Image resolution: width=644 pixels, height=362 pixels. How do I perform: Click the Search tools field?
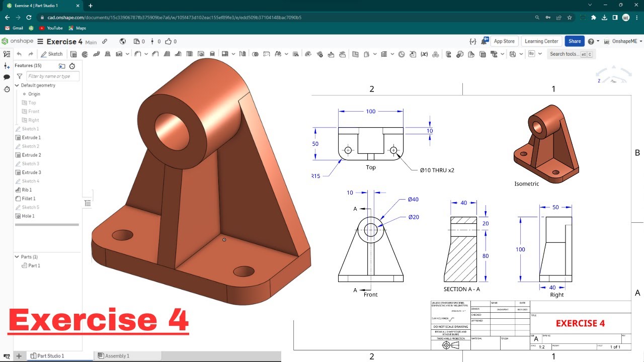coord(571,54)
